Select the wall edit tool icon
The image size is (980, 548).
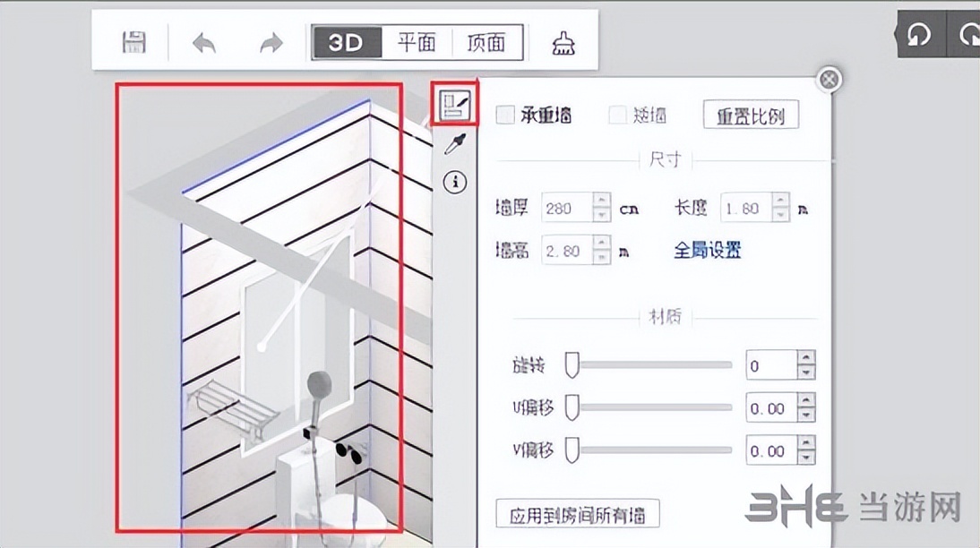pos(457,103)
